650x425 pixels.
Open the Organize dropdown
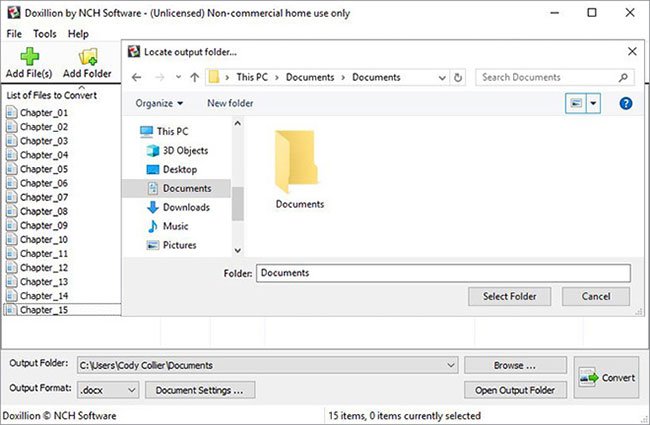159,103
